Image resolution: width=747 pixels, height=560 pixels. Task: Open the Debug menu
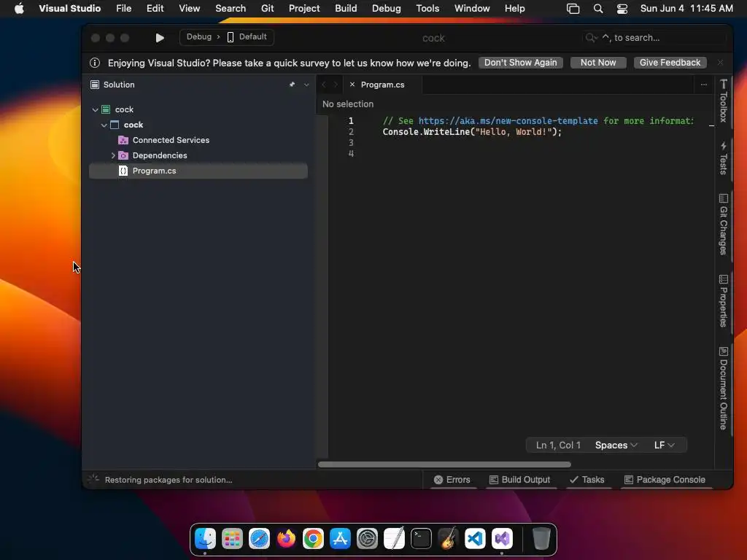coord(386,9)
